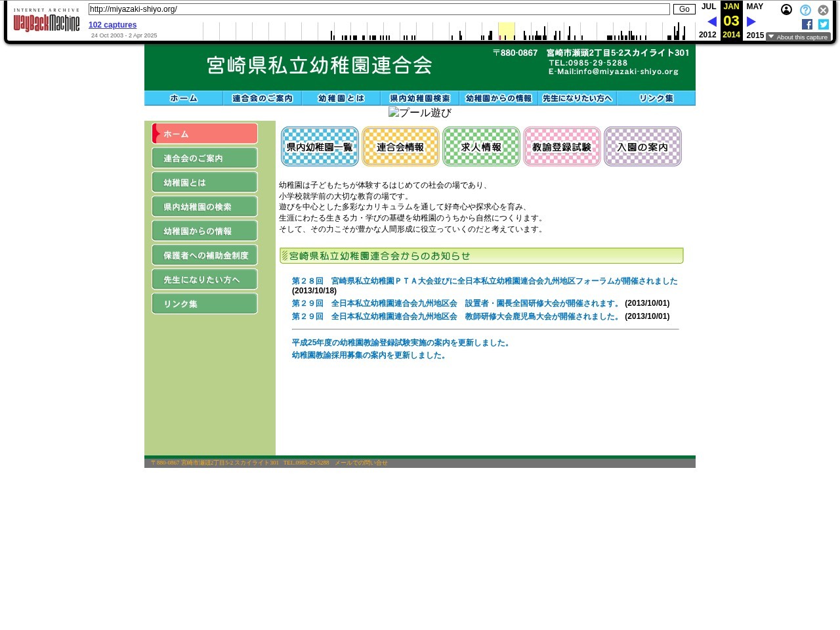Select 連合会のご案内 in top navigation bar
Image resolution: width=840 pixels, height=630 pixels.
pyautogui.click(x=262, y=98)
